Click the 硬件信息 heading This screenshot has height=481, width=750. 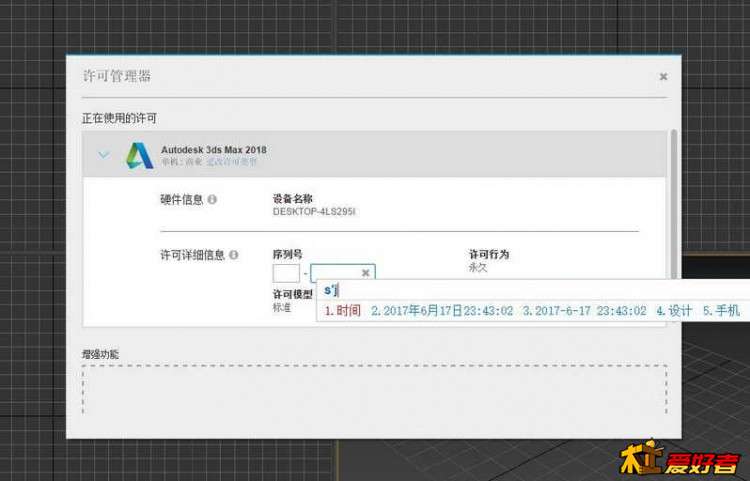[x=182, y=199]
